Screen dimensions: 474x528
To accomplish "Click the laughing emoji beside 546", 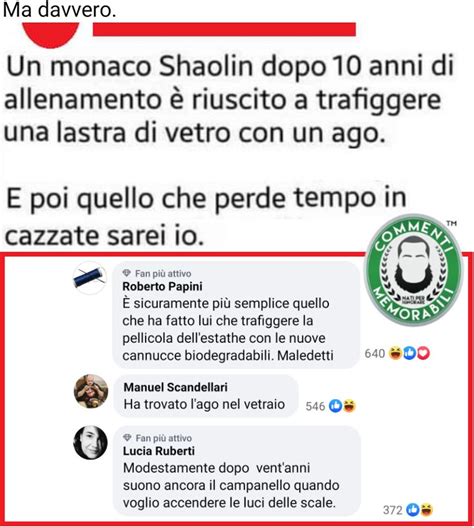I will pyautogui.click(x=349, y=406).
